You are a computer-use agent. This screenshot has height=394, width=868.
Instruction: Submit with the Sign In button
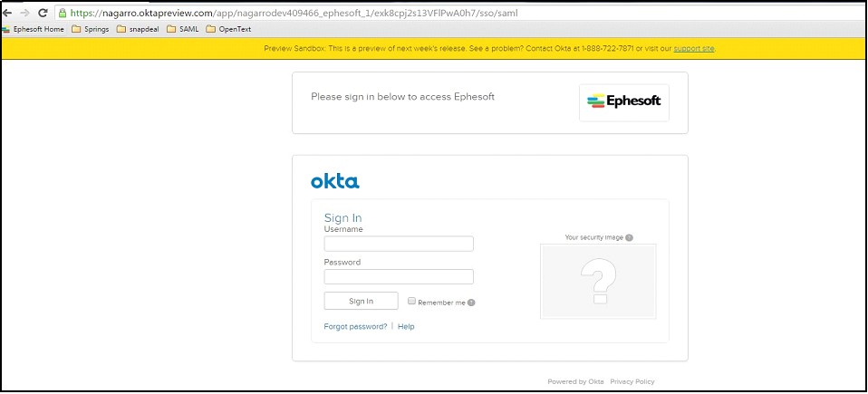(x=361, y=301)
